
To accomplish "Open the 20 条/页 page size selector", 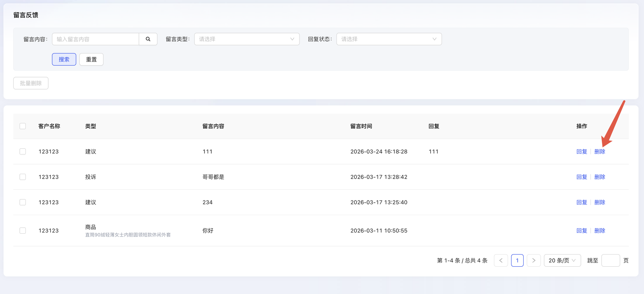I will click(562, 261).
